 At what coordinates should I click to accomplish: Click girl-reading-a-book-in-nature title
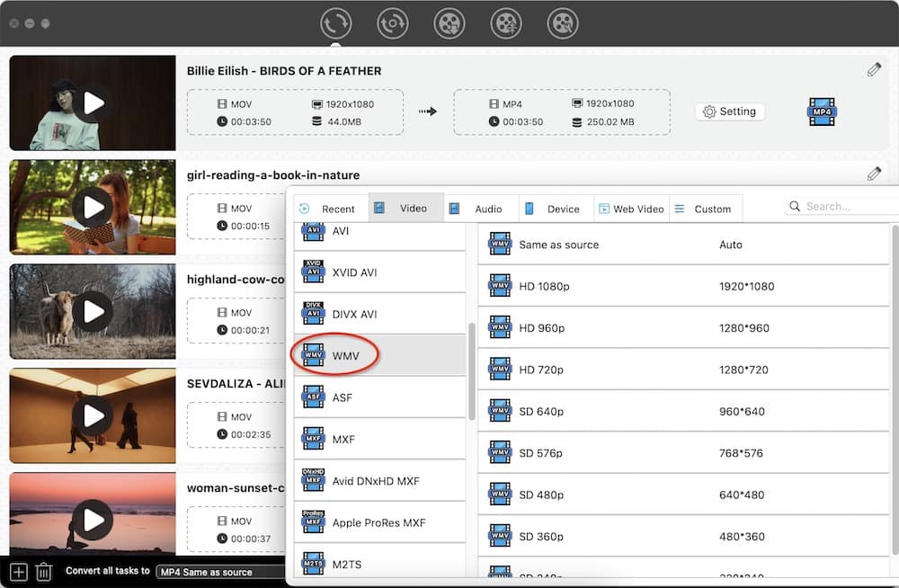273,175
